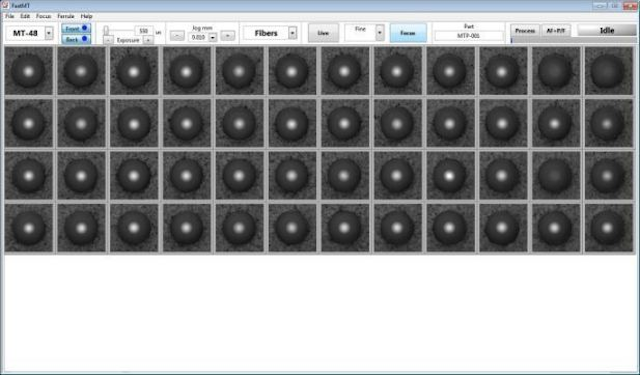The height and width of the screenshot is (375, 640).
Task: Toggle the Front light button
Action: pyautogui.click(x=76, y=28)
